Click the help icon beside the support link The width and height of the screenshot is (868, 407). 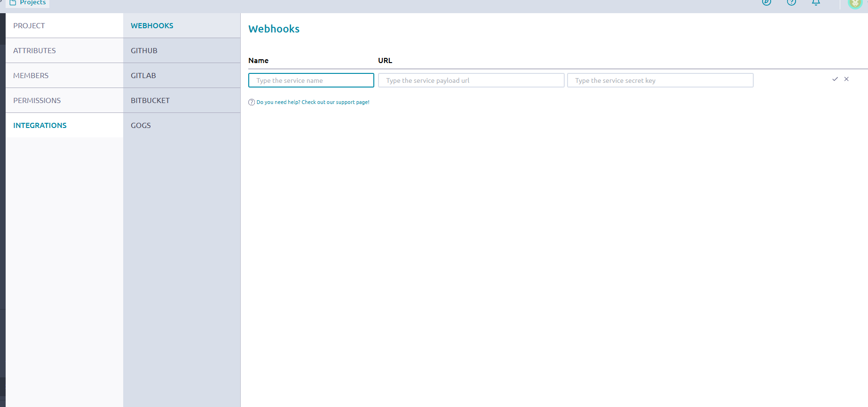(252, 102)
